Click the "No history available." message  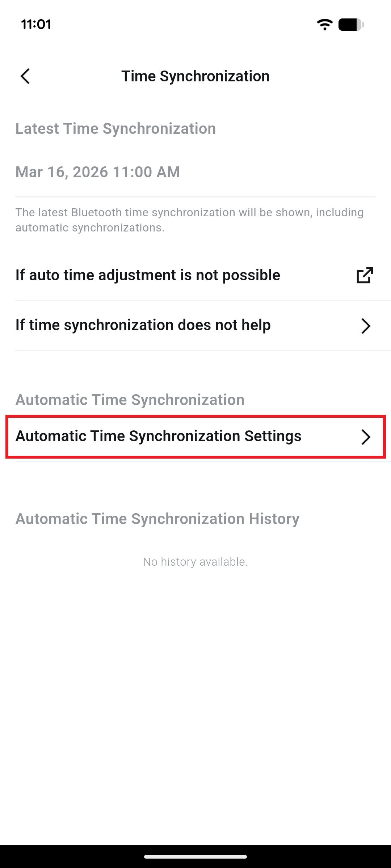coord(195,562)
